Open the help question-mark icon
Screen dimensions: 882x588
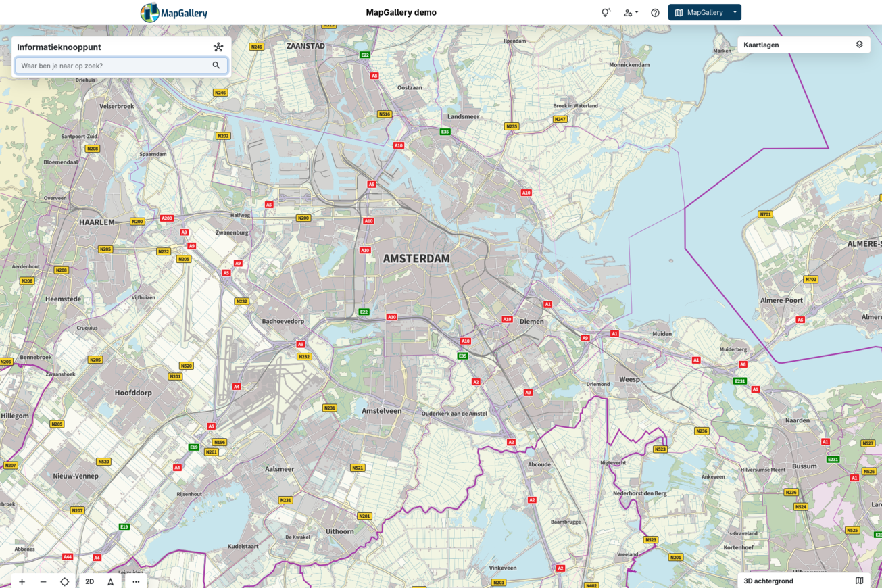655,12
